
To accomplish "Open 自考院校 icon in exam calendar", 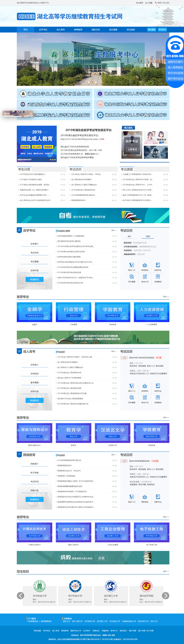I will tap(145, 265).
